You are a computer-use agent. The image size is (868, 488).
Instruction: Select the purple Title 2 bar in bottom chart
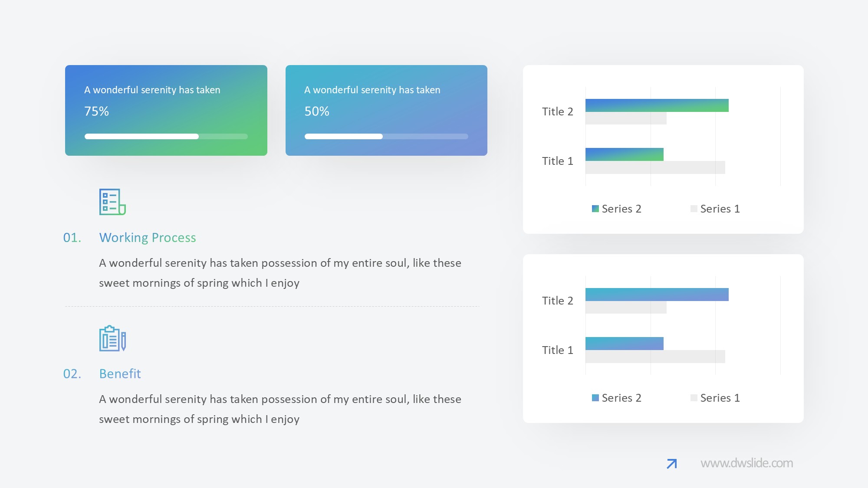(x=657, y=295)
